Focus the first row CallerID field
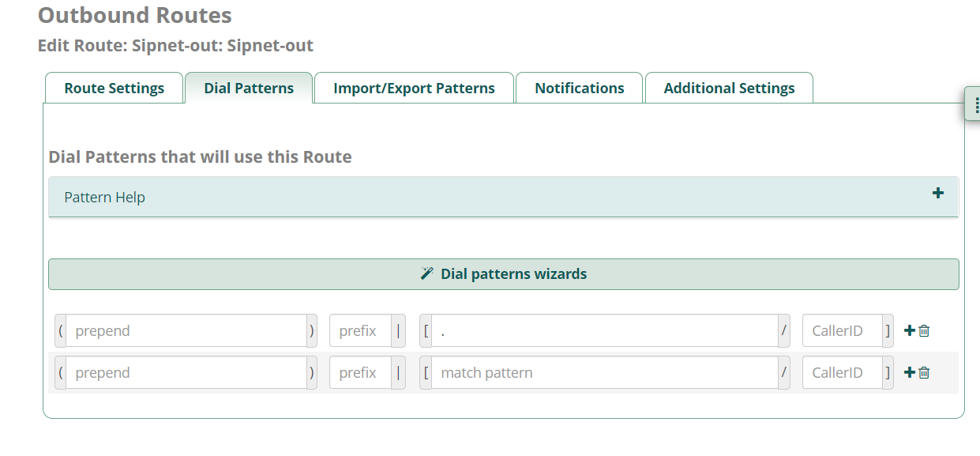The width and height of the screenshot is (980, 456). pos(842,331)
